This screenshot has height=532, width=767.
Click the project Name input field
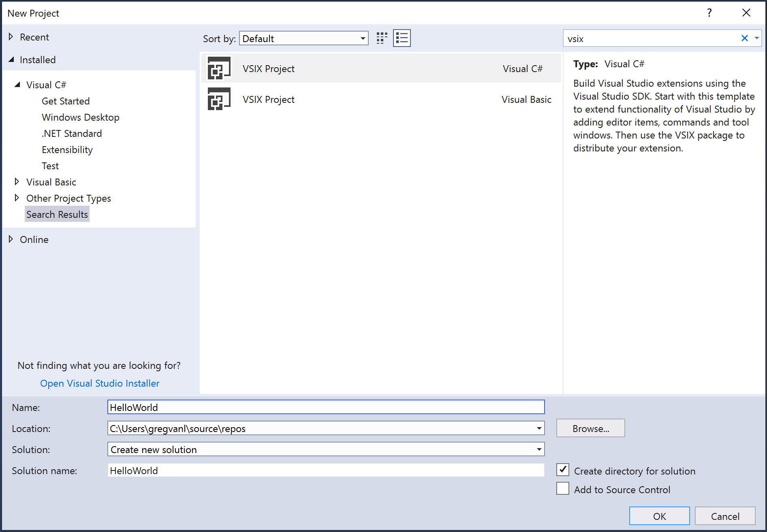click(x=326, y=407)
